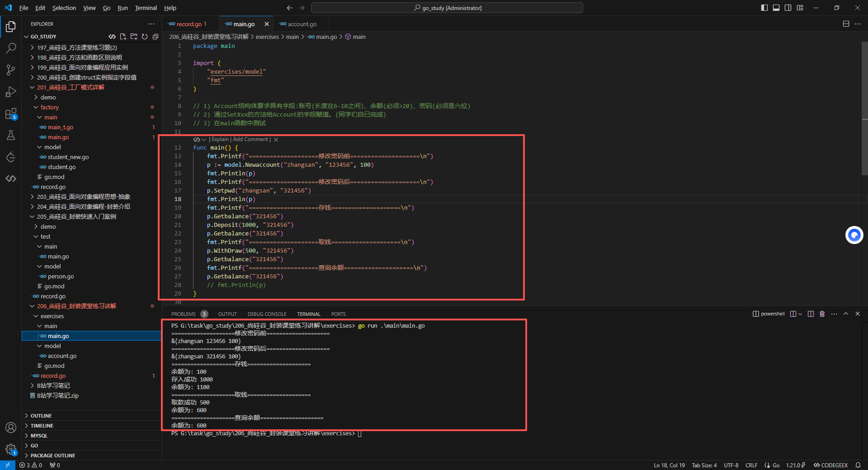Collapse all folders in Explorer
This screenshot has width=868, height=470.
pyautogui.click(x=156, y=37)
